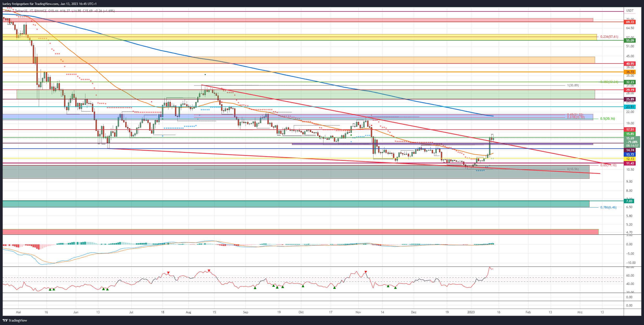Image resolution: width=644 pixels, height=325 pixels.
Task: Select the 14.74 maroon price label
Action: (x=630, y=150)
